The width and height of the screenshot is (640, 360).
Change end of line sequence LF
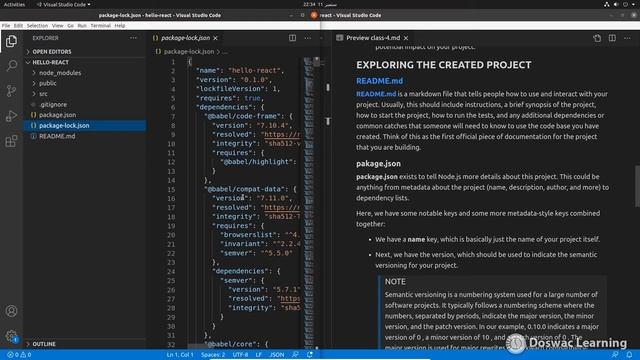point(258,355)
